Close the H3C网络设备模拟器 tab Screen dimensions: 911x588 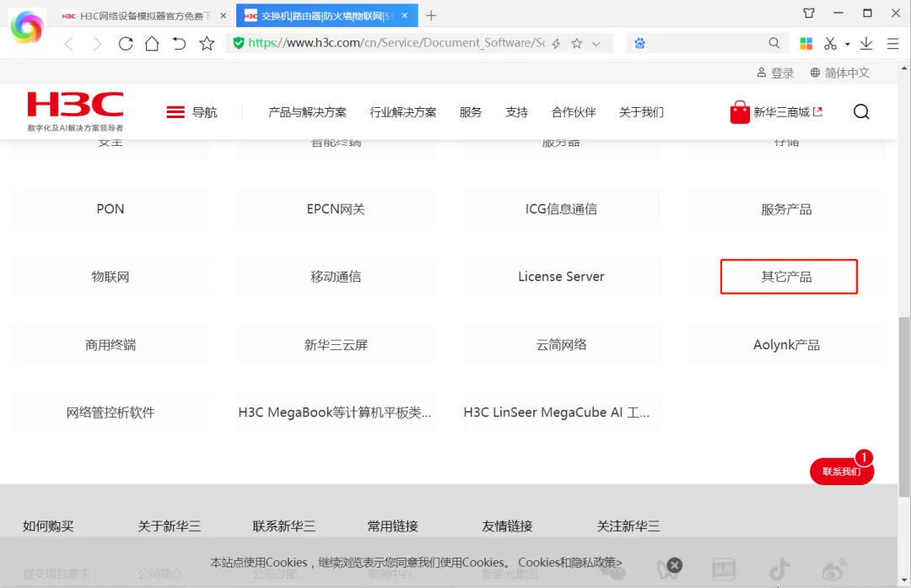point(223,16)
